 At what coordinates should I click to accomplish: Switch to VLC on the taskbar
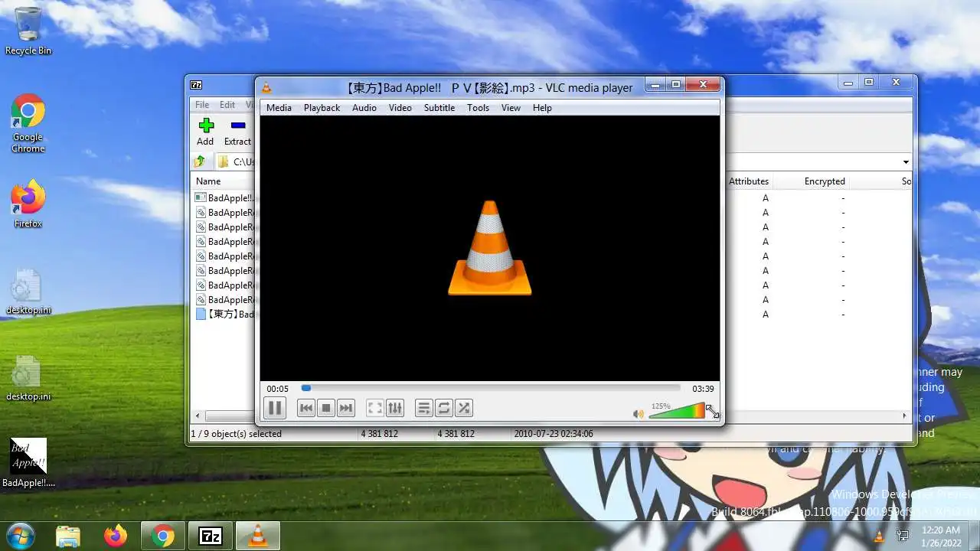[258, 536]
